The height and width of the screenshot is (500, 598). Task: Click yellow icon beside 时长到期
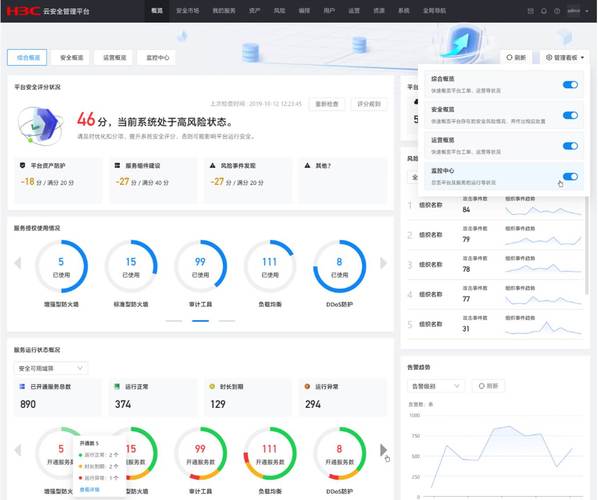212,386
